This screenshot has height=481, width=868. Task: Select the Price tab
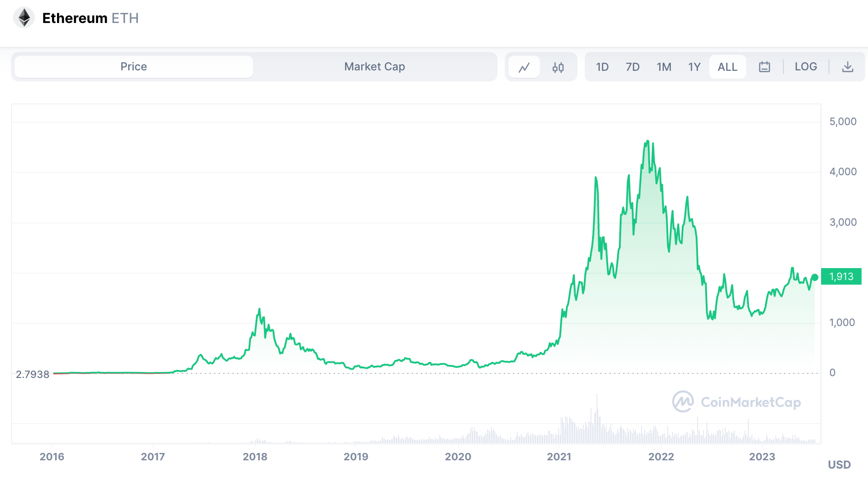pos(134,67)
